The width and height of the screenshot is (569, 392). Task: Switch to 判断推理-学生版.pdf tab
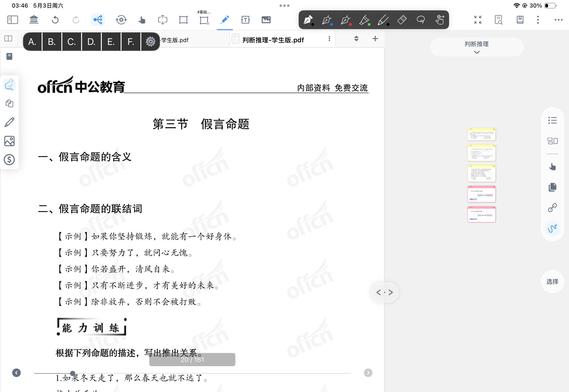click(273, 40)
